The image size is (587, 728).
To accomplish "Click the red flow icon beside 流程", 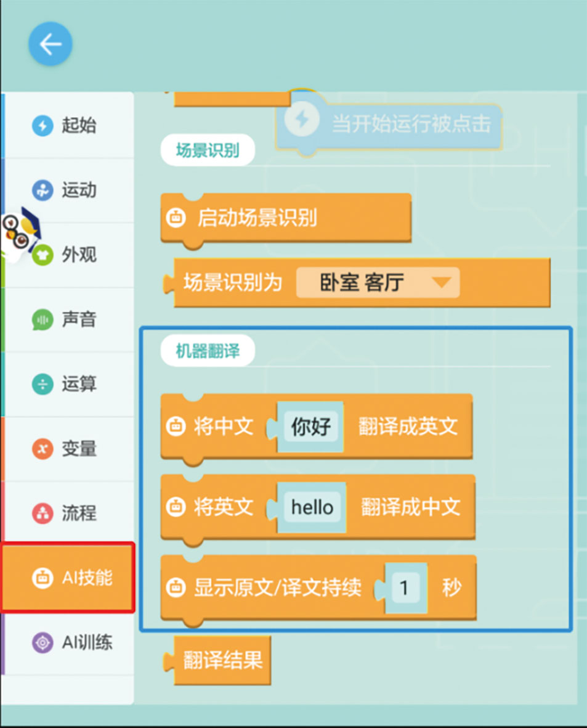I will 43,513.
